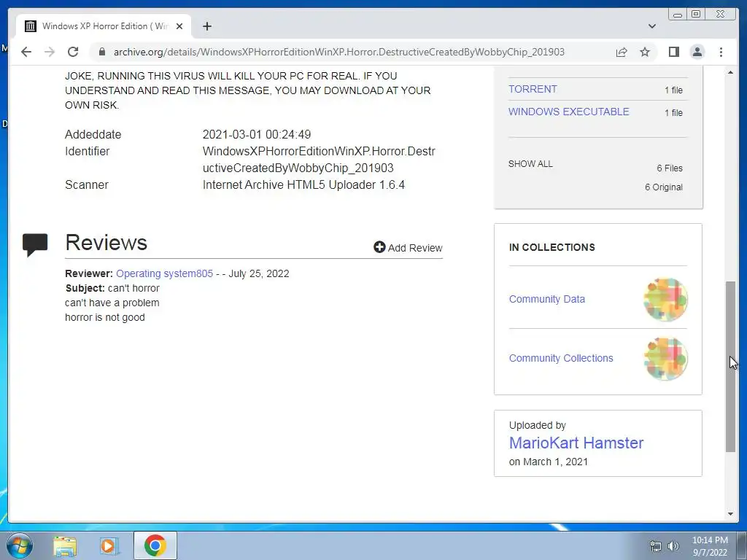Click the Reviews heading
This screenshot has height=560, width=747.
pyautogui.click(x=107, y=242)
